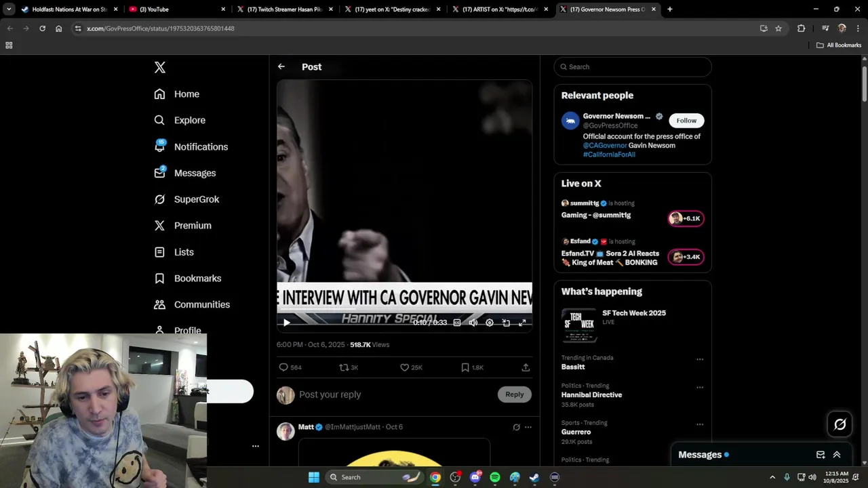Open SF Tech Week 2025 event
Screen dimensions: 868x488
coord(633,324)
